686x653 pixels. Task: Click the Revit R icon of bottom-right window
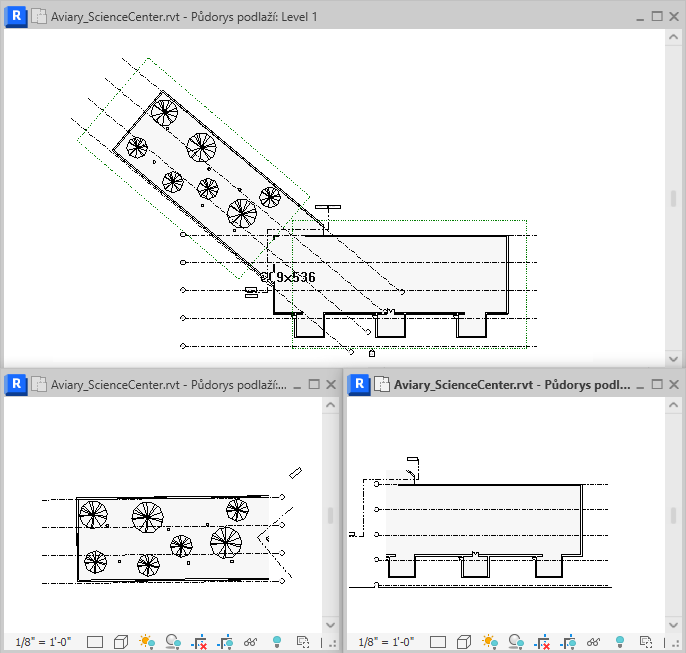click(359, 384)
